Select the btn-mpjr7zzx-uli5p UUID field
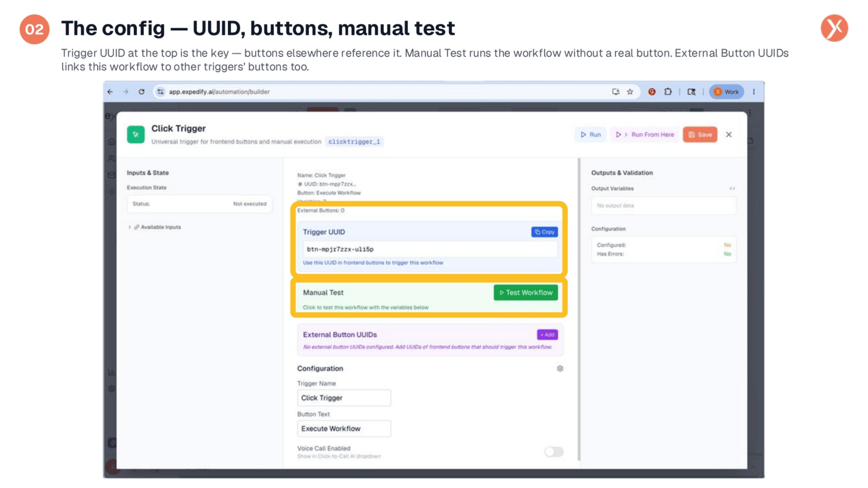Viewport: 868px width, 488px height. click(430, 249)
